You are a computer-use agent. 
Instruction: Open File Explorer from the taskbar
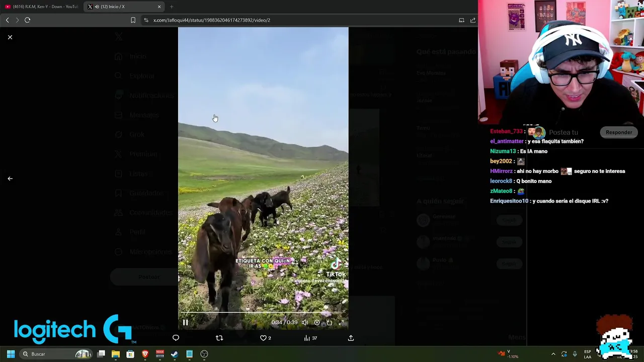115,354
